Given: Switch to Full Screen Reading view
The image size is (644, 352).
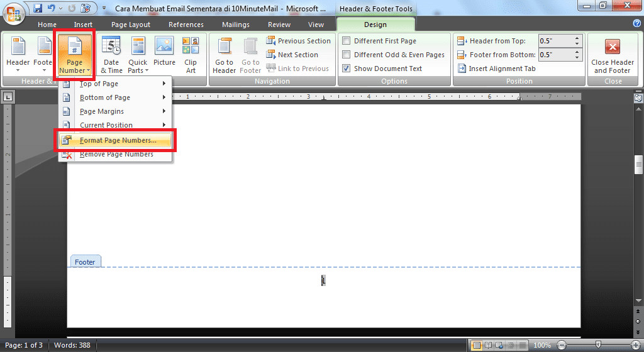Looking at the screenshot, I should [x=488, y=346].
